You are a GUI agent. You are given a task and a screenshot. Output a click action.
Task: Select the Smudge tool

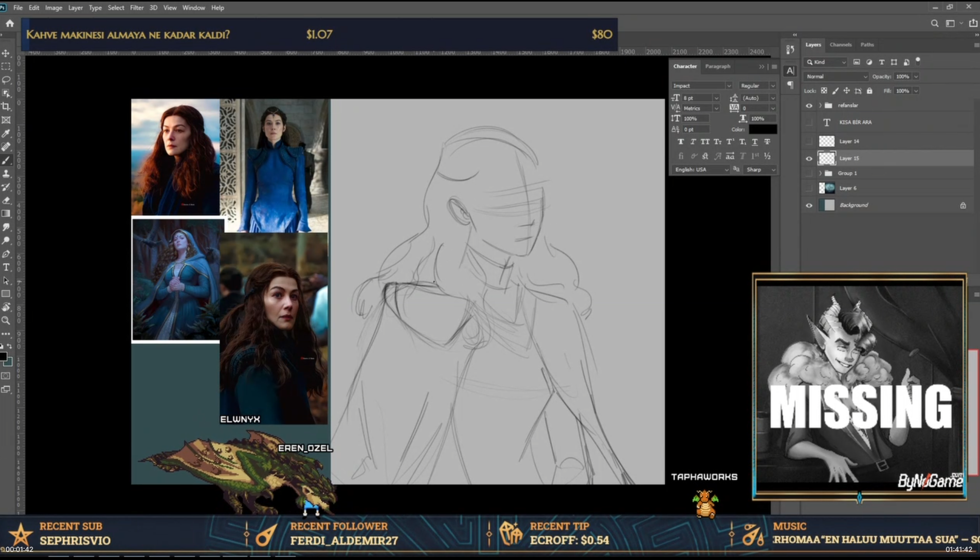point(6,227)
